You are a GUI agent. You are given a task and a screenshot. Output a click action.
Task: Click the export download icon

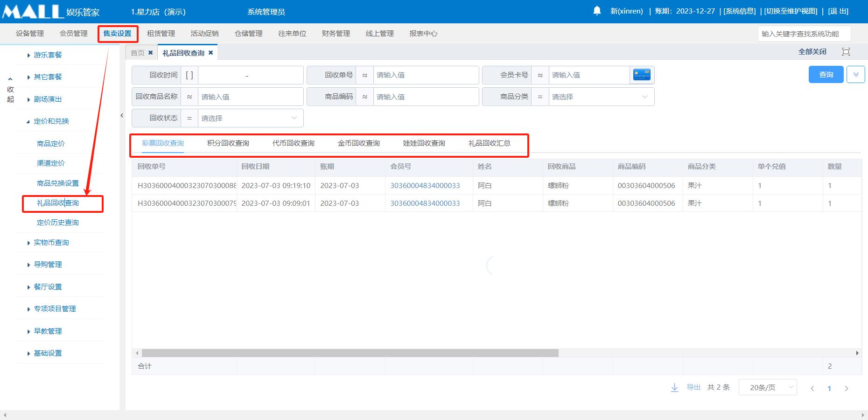[675, 387]
